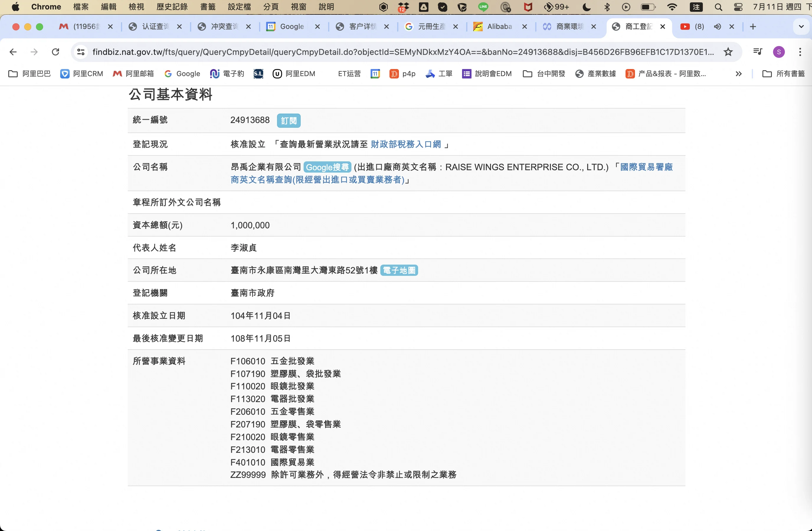Toggle Do Not Disturb moon icon
Image resolution: width=812 pixels, height=531 pixels.
pos(587,7)
